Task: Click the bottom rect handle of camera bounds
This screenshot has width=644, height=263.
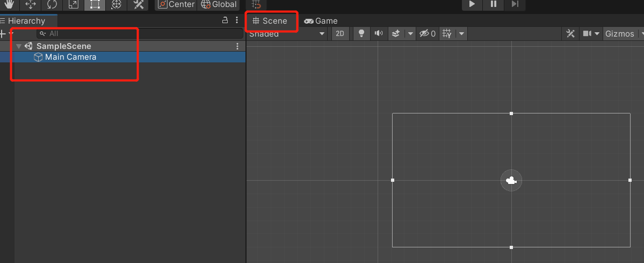Action: click(x=511, y=247)
